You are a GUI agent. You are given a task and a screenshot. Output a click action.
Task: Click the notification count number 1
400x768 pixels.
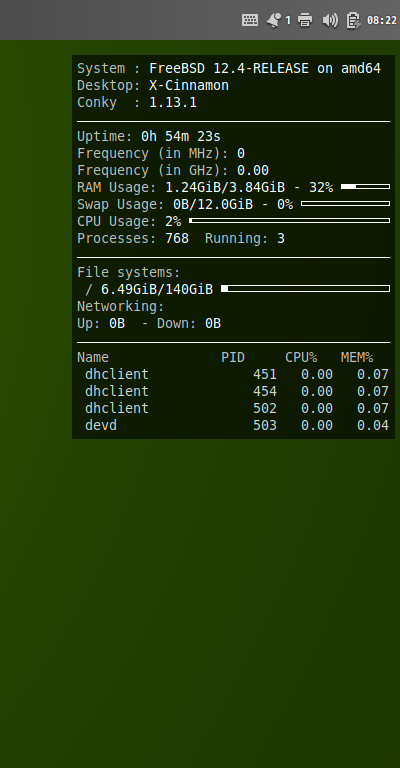tap(288, 21)
